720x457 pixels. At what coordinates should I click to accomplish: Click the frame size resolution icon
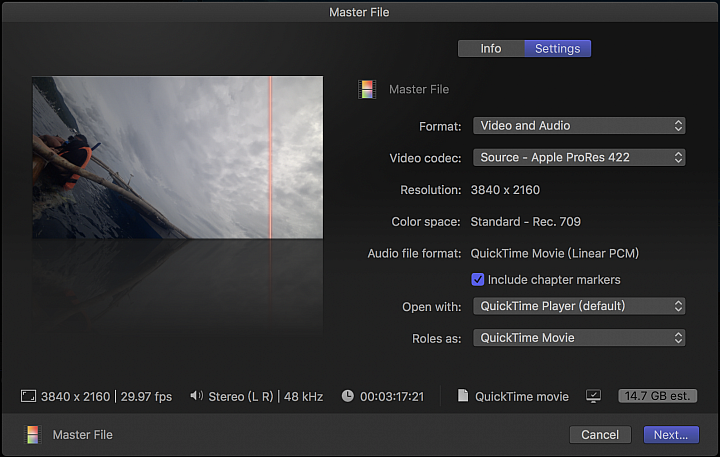coord(28,396)
